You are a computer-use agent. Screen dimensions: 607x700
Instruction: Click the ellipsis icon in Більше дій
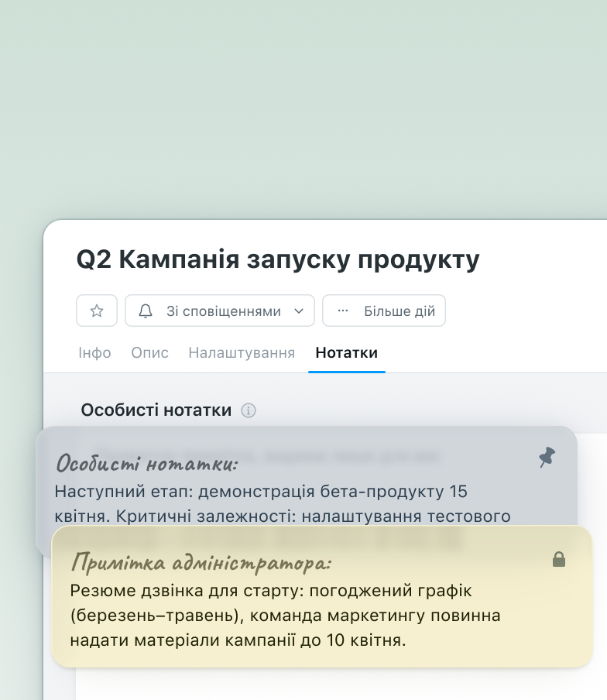pyautogui.click(x=343, y=311)
